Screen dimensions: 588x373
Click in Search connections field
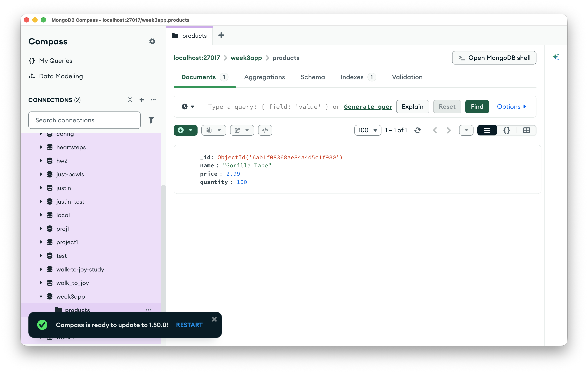[x=84, y=120]
